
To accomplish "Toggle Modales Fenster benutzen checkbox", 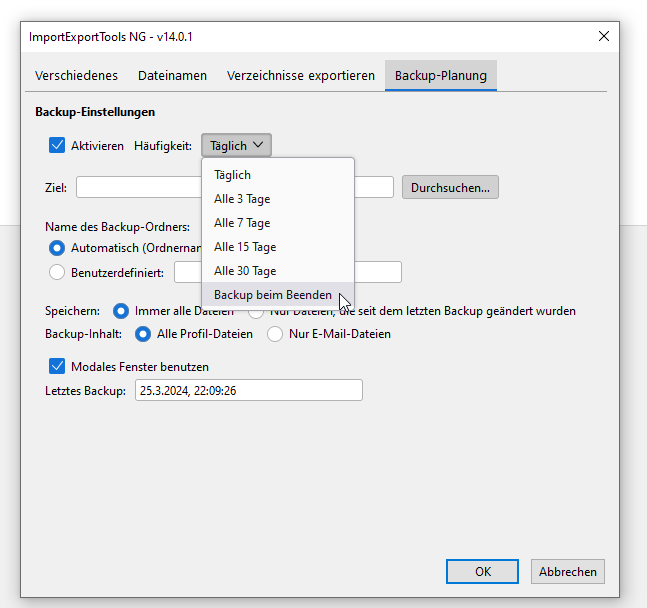I will [57, 366].
